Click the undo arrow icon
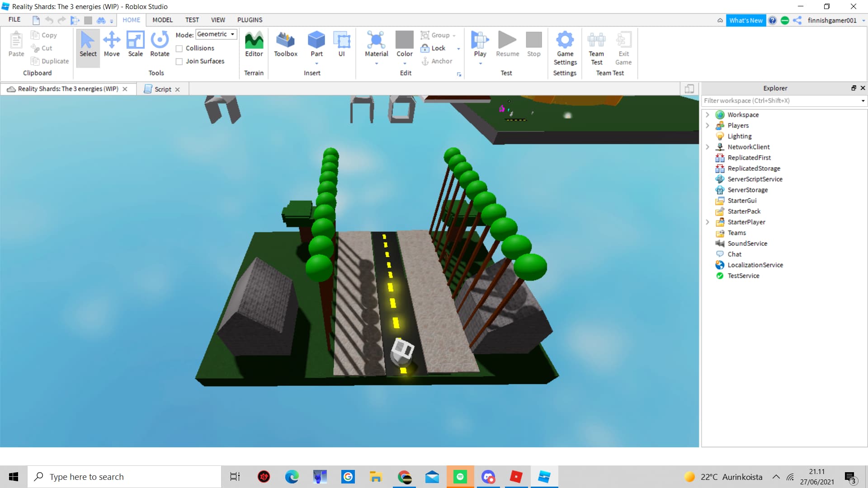Screen dimensions: 868x488 coord(49,20)
